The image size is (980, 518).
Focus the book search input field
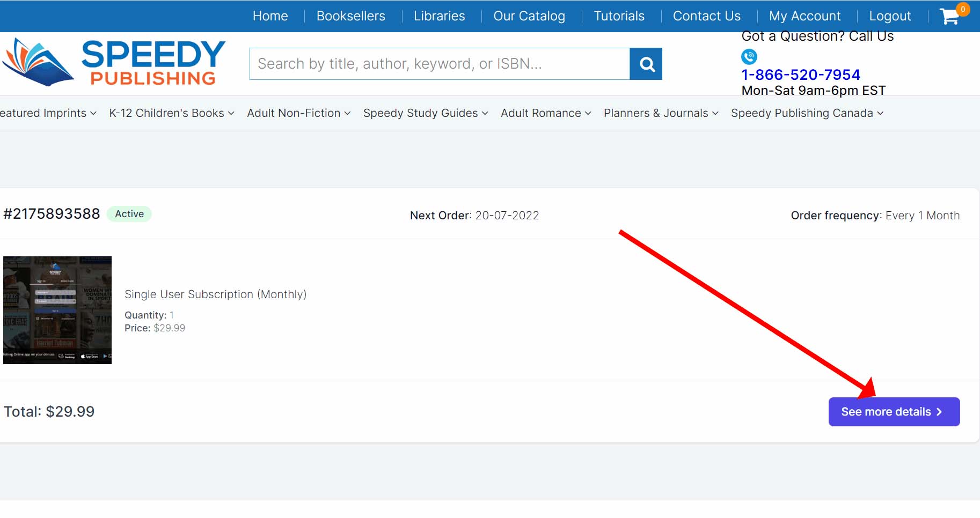coord(440,64)
